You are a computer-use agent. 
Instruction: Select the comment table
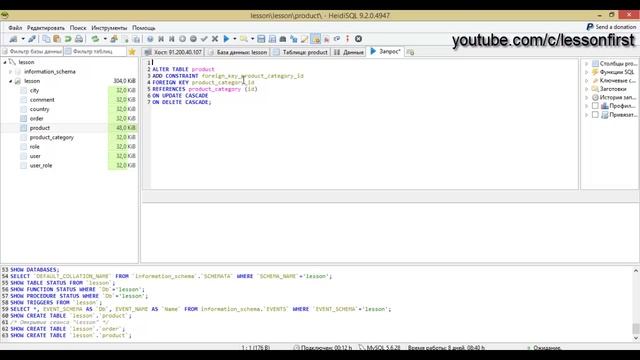[42, 100]
